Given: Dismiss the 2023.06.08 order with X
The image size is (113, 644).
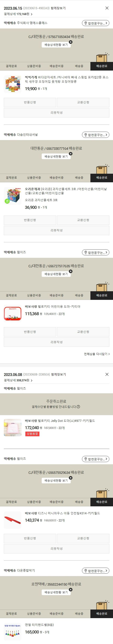Looking at the screenshot, I should (x=107, y=374).
